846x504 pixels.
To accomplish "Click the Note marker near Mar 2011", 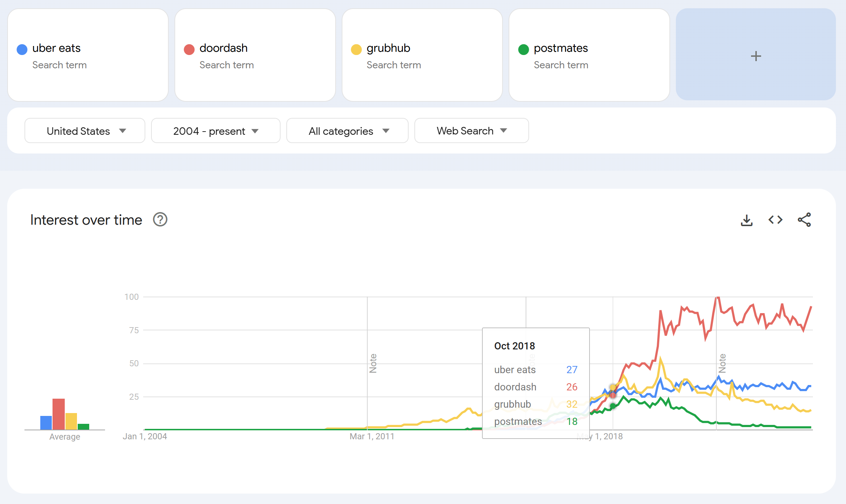I will tap(373, 363).
